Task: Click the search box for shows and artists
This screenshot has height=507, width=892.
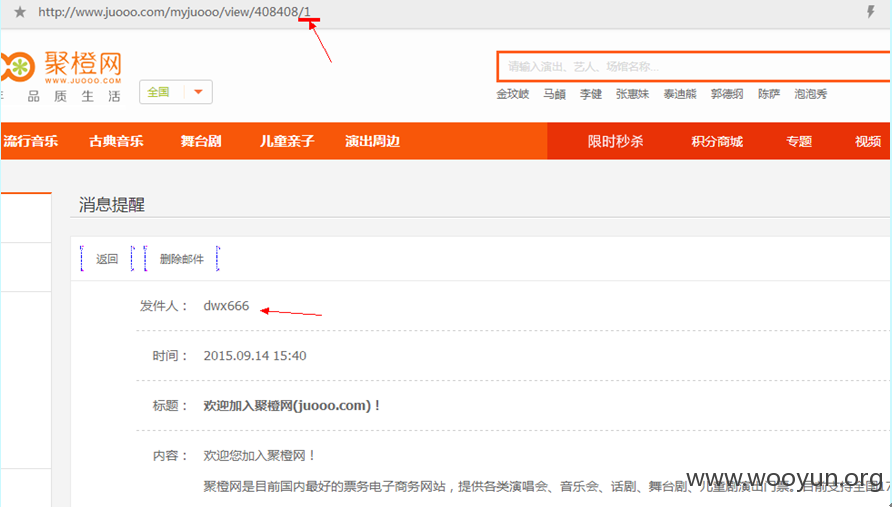Action: pyautogui.click(x=694, y=67)
